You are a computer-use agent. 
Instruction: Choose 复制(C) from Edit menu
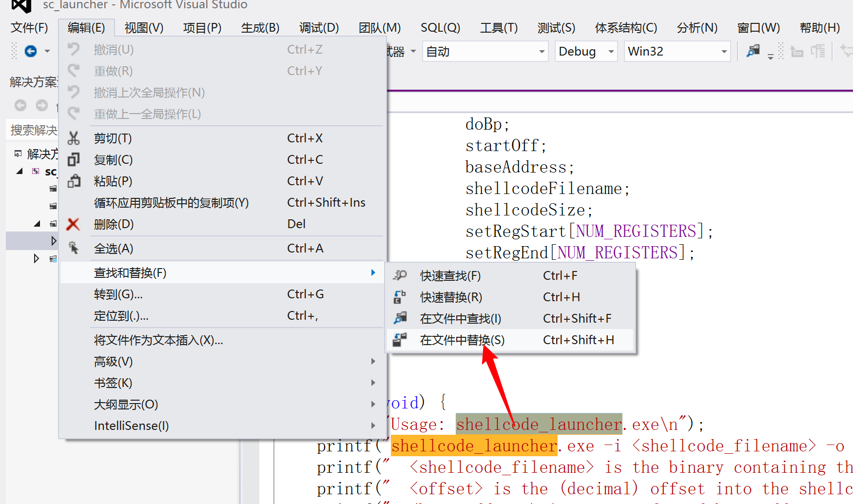[222, 160]
